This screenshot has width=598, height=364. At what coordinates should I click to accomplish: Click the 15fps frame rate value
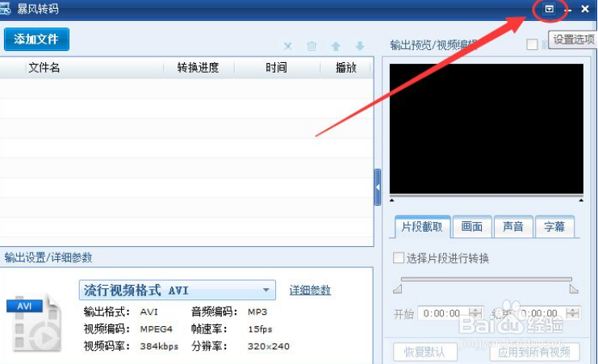click(260, 329)
